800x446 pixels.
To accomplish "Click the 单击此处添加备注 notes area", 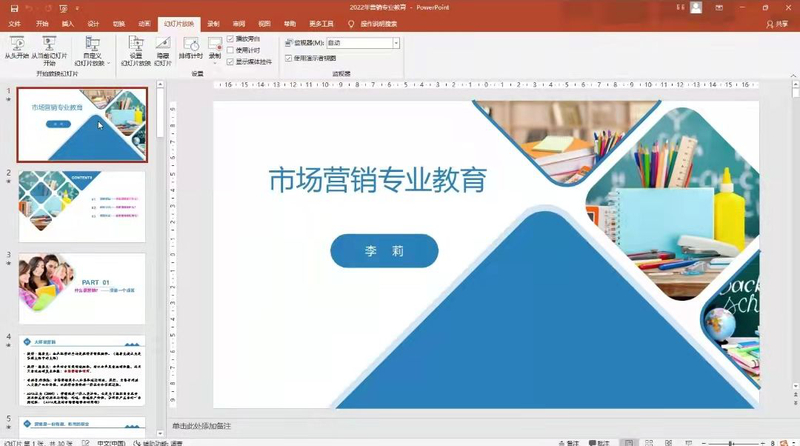I will (202, 426).
